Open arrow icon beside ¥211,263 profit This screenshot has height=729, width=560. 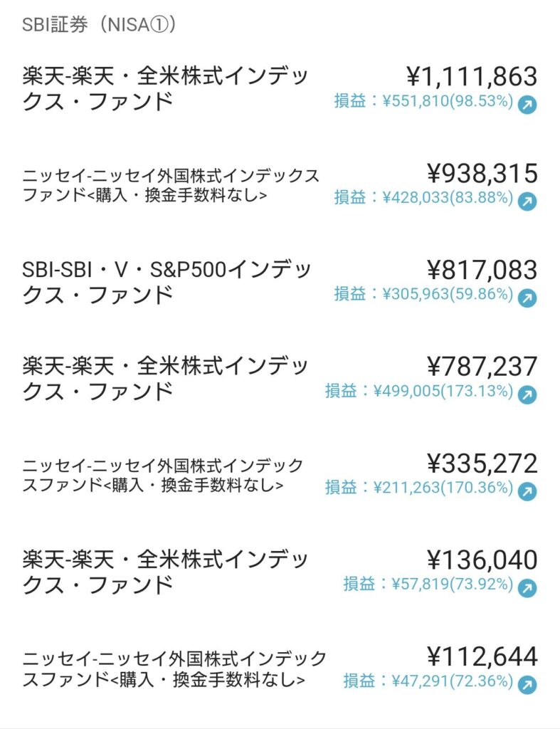527,491
